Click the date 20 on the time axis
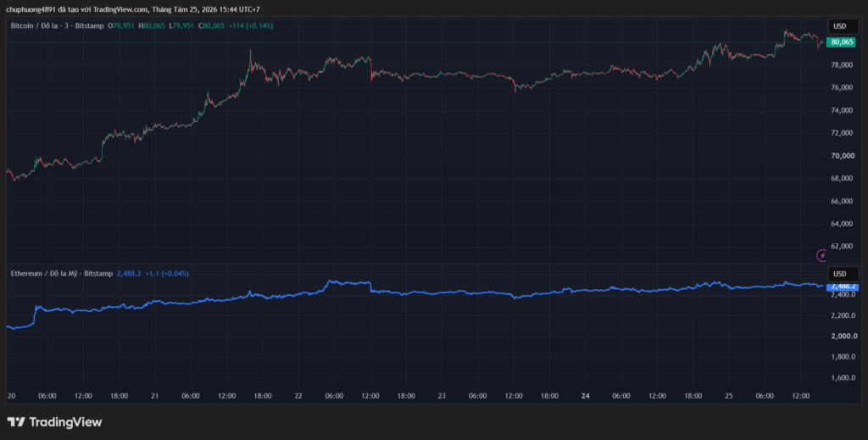868x440 pixels. [x=12, y=396]
